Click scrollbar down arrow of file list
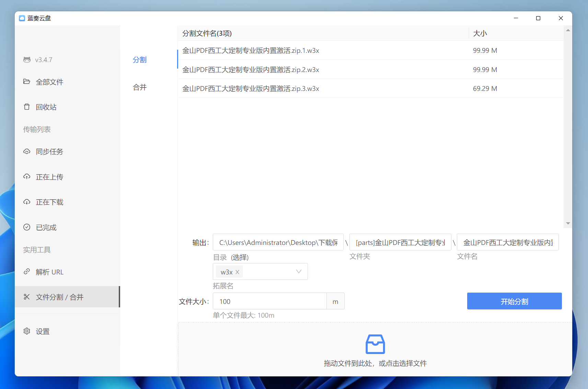Image resolution: width=588 pixels, height=389 pixels. click(x=568, y=223)
